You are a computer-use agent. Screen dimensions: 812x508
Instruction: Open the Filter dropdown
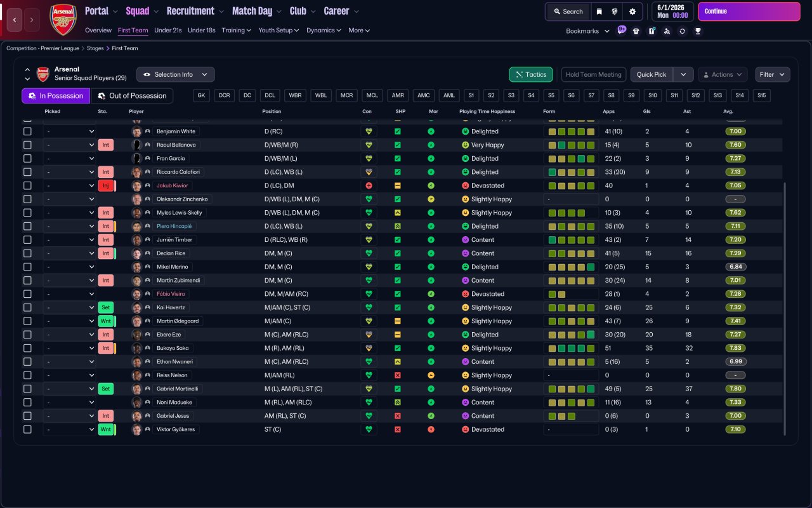(772, 74)
